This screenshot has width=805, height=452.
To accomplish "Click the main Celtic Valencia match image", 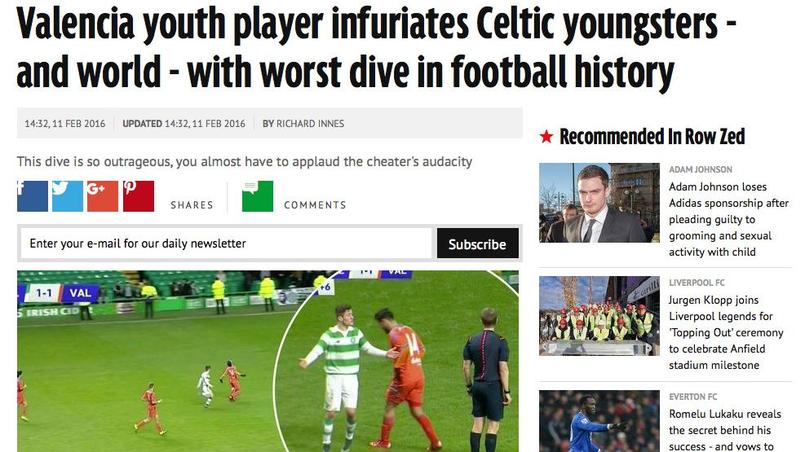I will (x=267, y=361).
